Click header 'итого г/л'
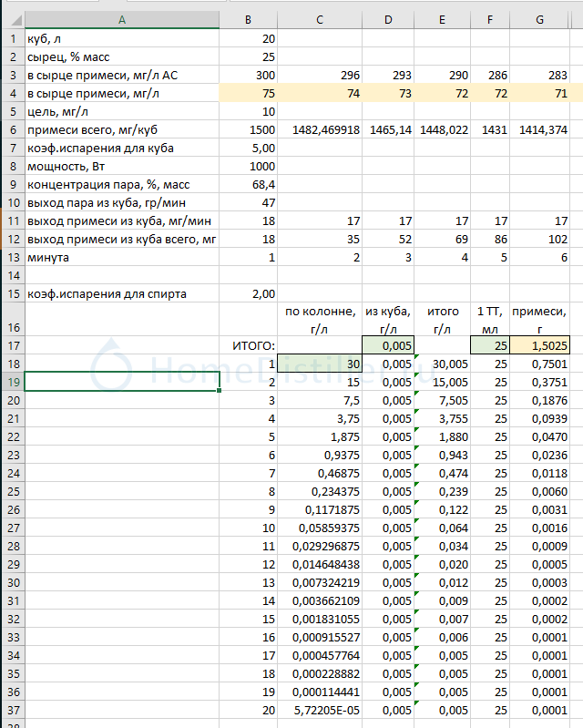The width and height of the screenshot is (583, 728). 442,320
